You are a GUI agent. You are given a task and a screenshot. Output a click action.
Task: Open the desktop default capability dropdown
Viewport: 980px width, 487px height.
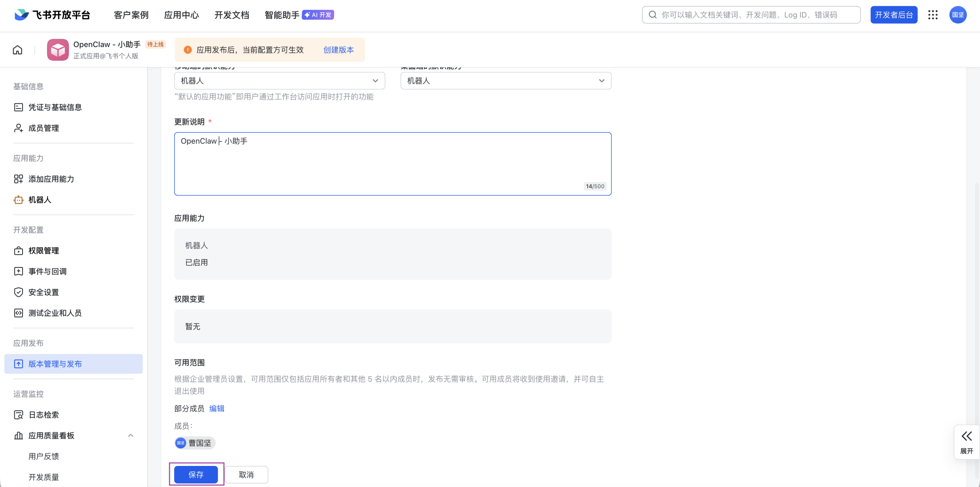click(601, 81)
